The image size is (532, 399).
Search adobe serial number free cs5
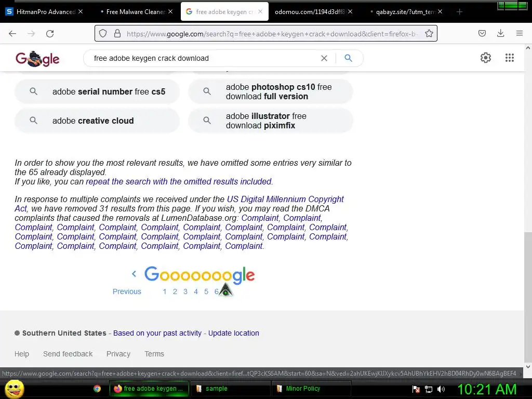[x=97, y=91]
